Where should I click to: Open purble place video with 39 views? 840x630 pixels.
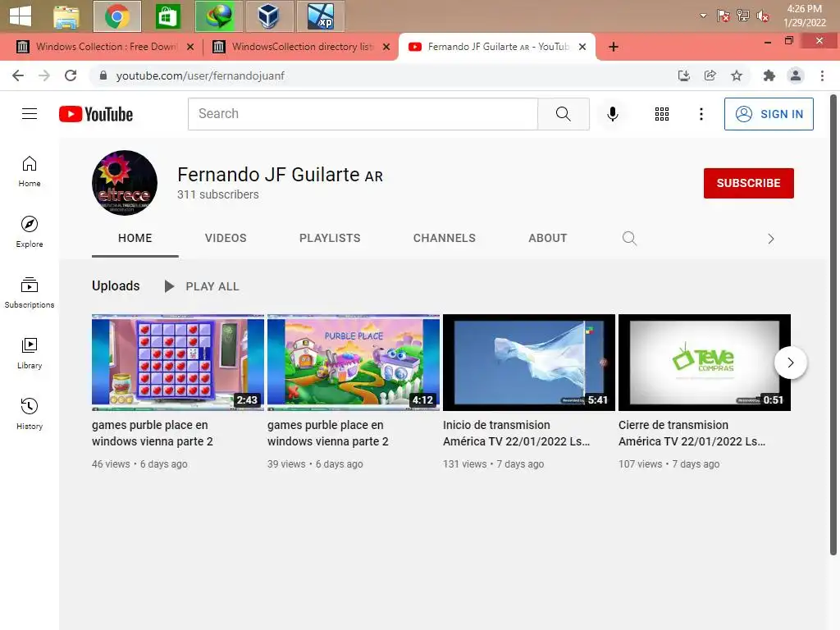pyautogui.click(x=328, y=433)
